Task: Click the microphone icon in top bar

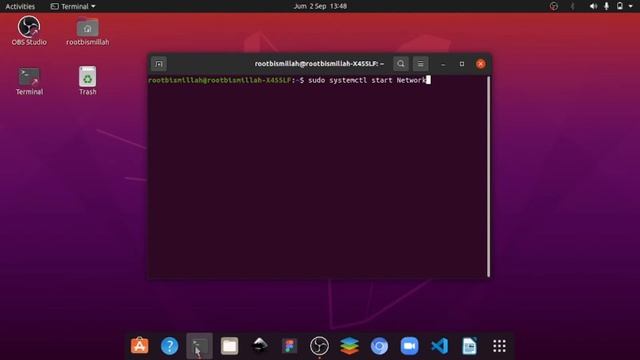Action: tap(607, 6)
